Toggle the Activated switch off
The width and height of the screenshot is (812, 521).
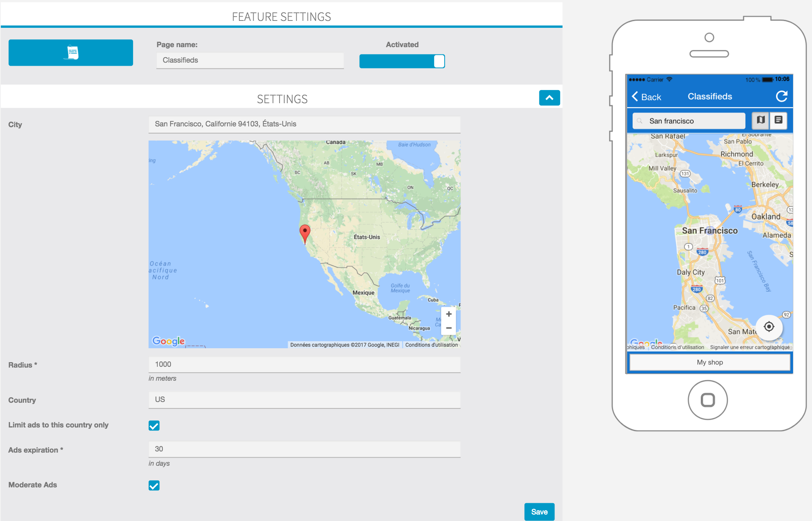(x=402, y=61)
